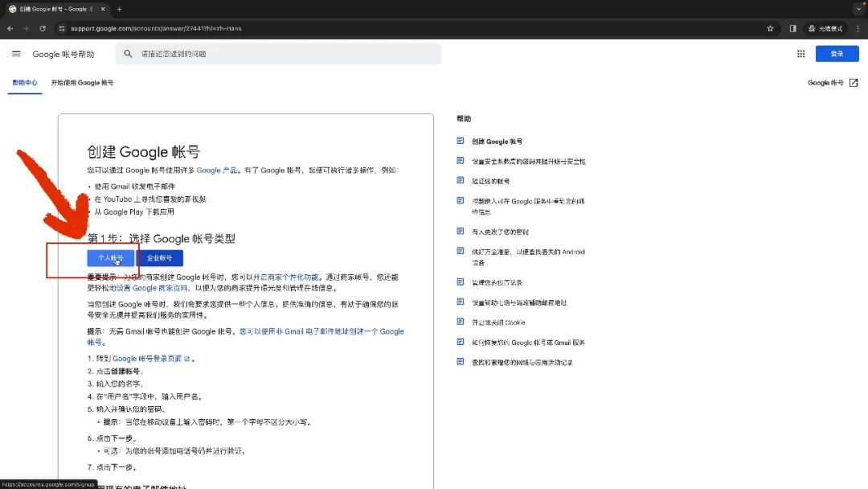
Task: Open article about what others see in Google services
Action: point(528,207)
